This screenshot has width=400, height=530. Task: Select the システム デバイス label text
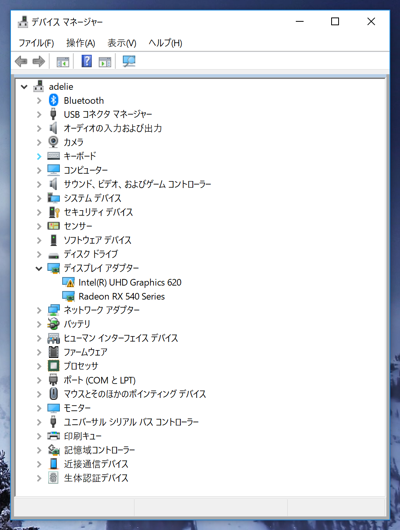pos(92,198)
